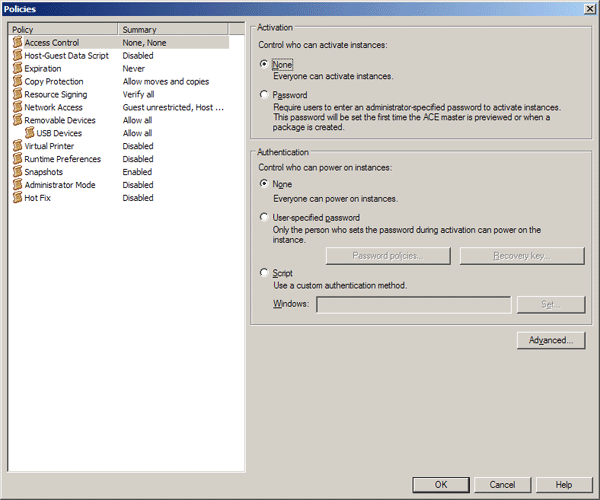
Task: Click the USB Devices policy icon
Action: pyautogui.click(x=29, y=134)
